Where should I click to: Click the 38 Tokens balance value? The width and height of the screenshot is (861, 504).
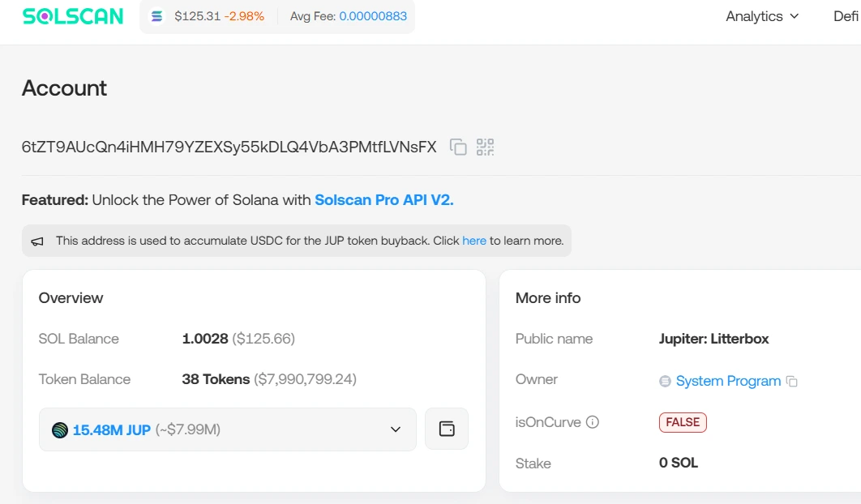[216, 379]
